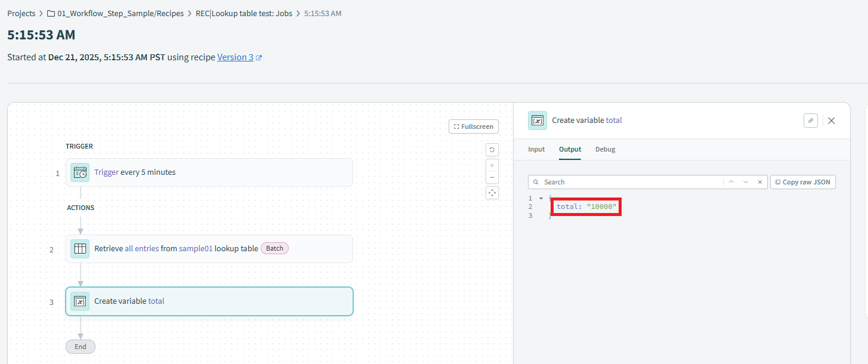Screen dimensions: 868x364
Task: Click the total value "10000" in output
Action: 601,206
